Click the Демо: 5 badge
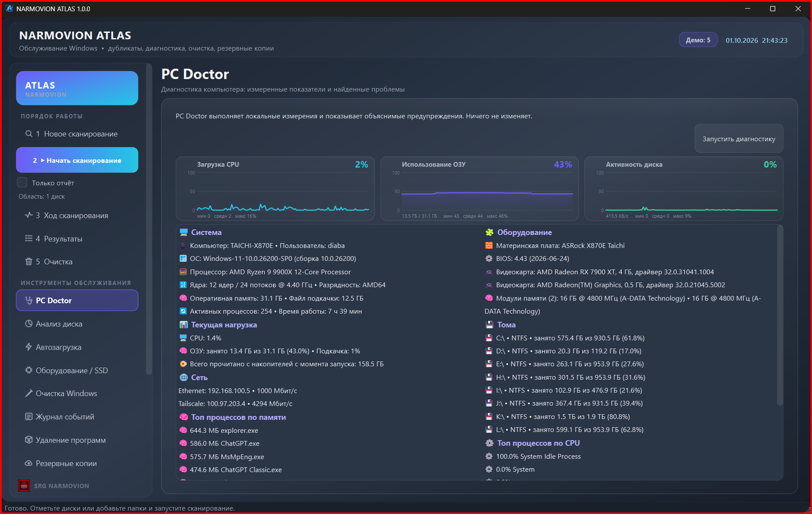812x514 pixels. tap(698, 40)
